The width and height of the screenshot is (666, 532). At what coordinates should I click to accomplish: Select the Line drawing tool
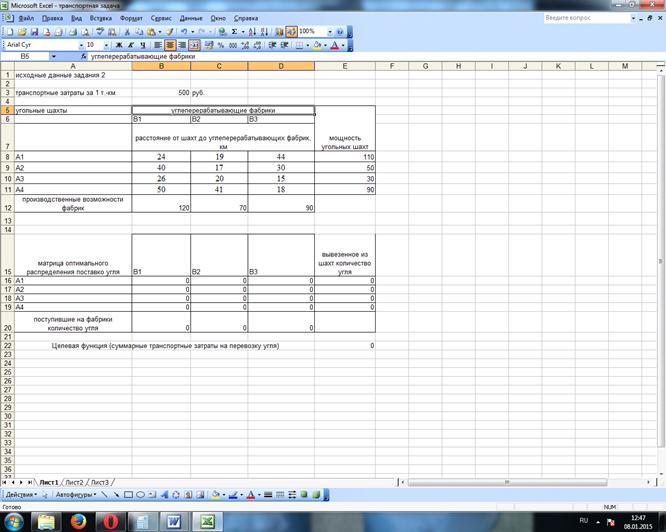click(x=104, y=494)
